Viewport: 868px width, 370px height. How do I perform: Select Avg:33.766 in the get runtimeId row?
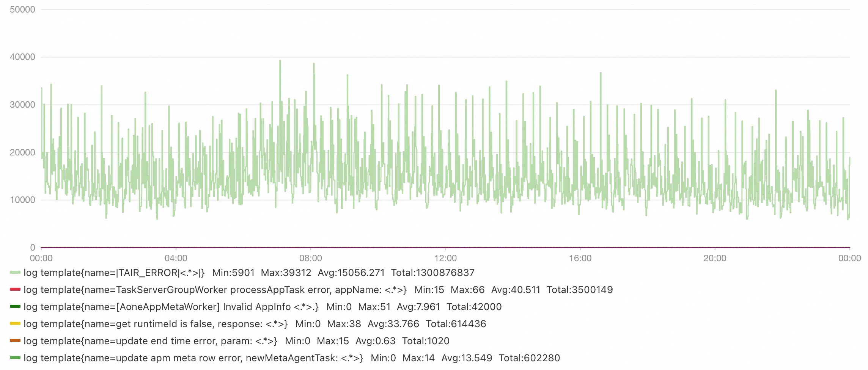tap(393, 324)
